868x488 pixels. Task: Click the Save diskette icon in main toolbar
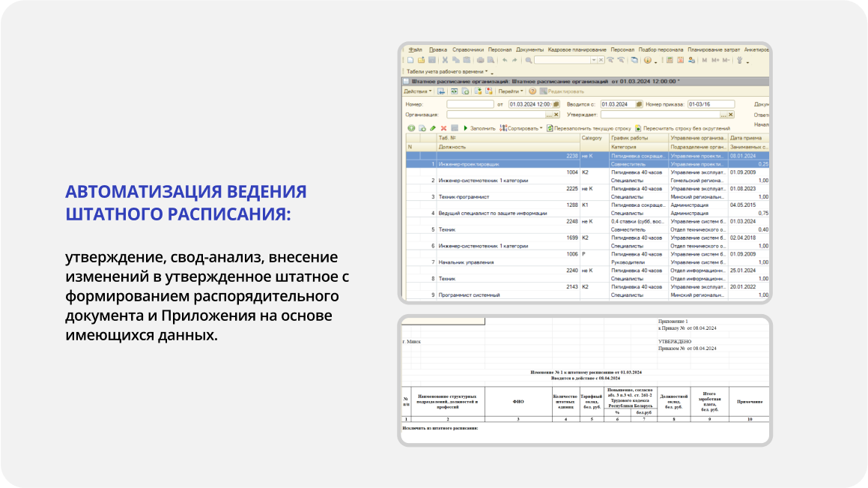[x=432, y=60]
